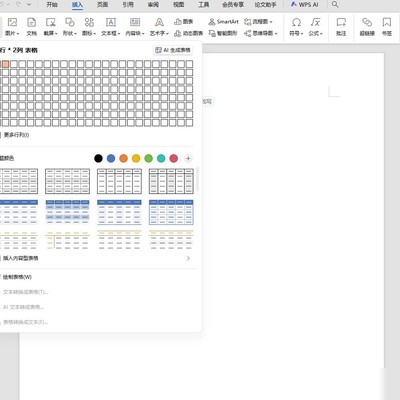Expand the 插入内容型表格 submenu chevron
This screenshot has width=400, height=400.
[188, 258]
